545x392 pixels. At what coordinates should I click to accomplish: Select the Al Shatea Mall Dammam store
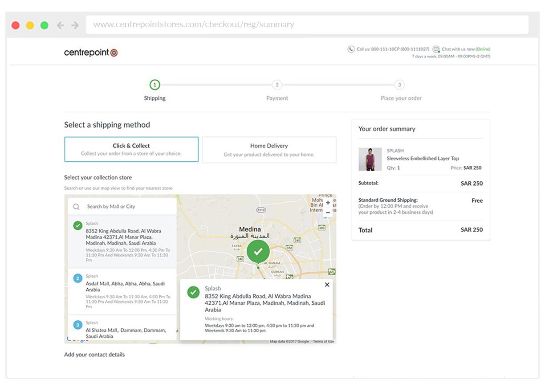click(120, 330)
